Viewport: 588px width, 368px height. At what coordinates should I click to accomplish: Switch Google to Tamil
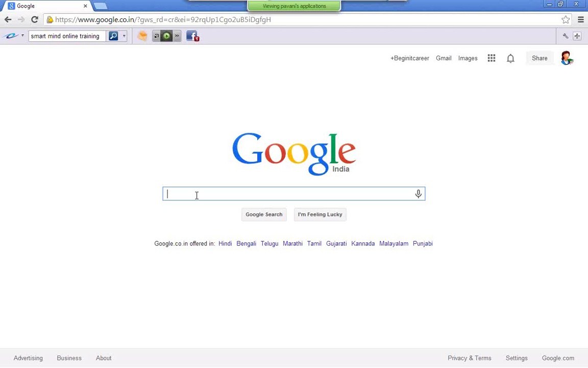coord(314,244)
